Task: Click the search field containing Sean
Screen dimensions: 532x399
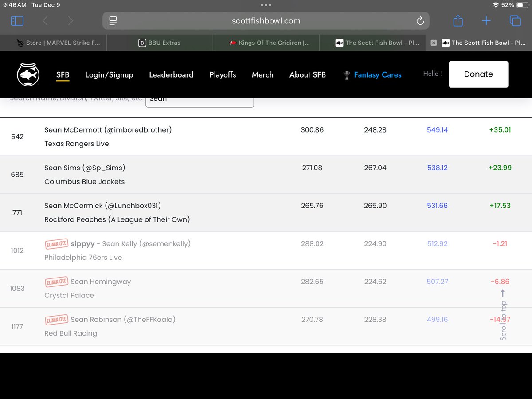Action: pos(199,102)
